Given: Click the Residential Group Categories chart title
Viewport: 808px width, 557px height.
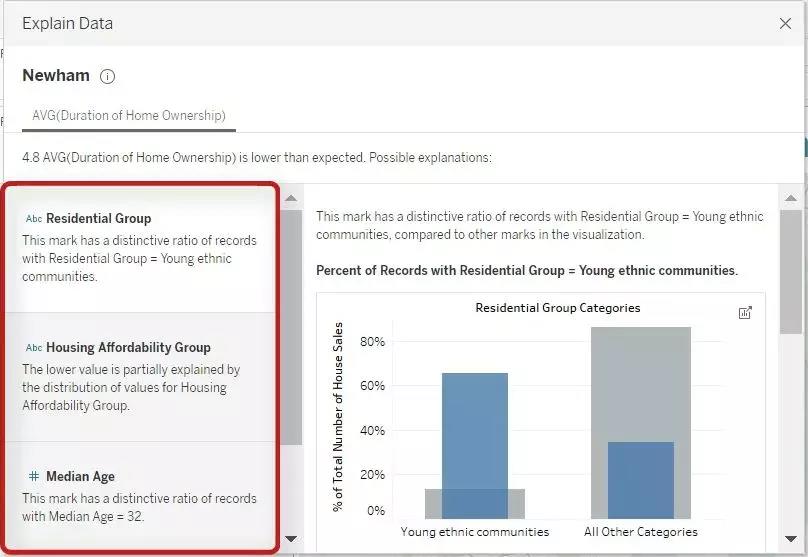Looking at the screenshot, I should coord(557,308).
